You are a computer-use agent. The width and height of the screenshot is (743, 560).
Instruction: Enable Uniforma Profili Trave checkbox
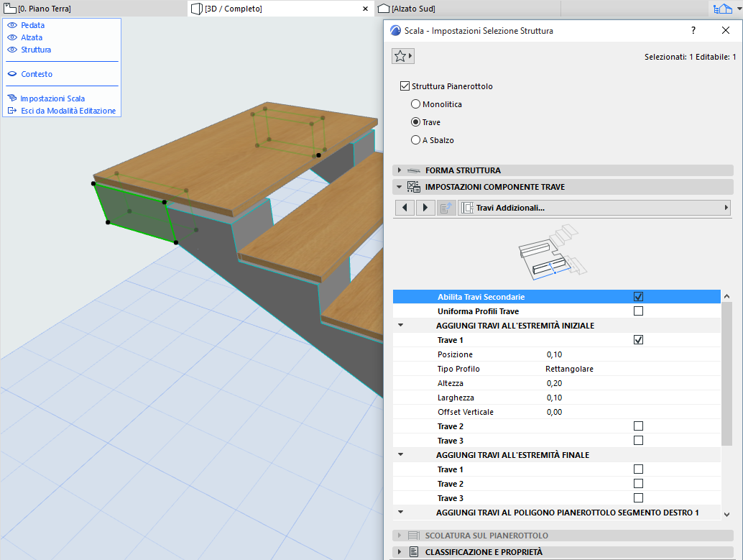click(x=638, y=311)
